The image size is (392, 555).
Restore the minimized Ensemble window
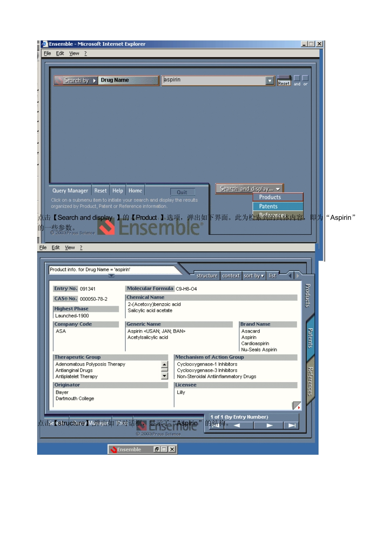[x=157, y=449]
